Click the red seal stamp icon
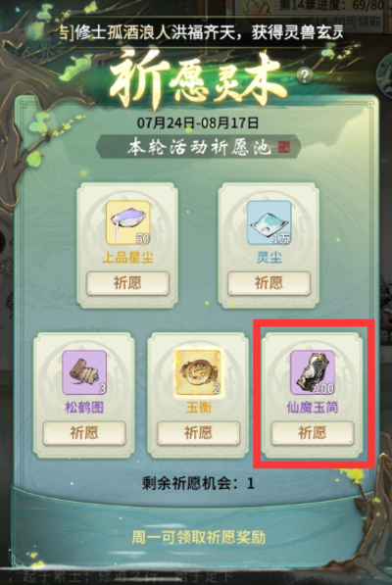 tap(284, 147)
